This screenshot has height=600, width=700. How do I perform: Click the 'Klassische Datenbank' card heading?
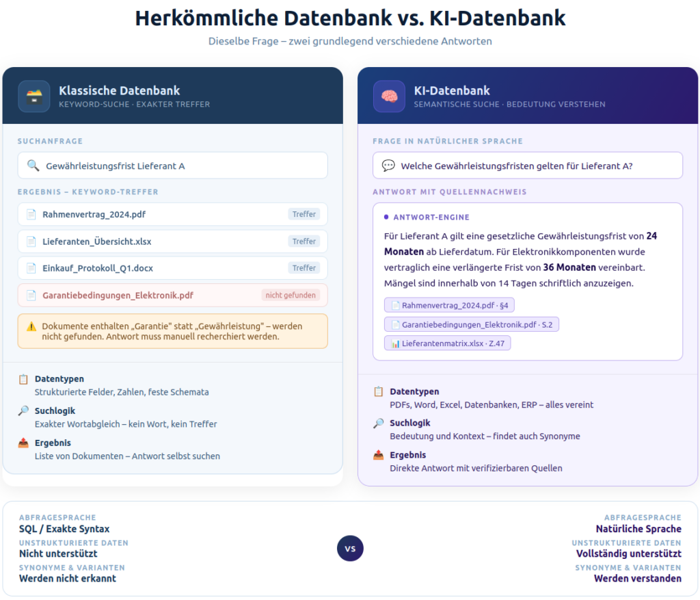coord(120,91)
